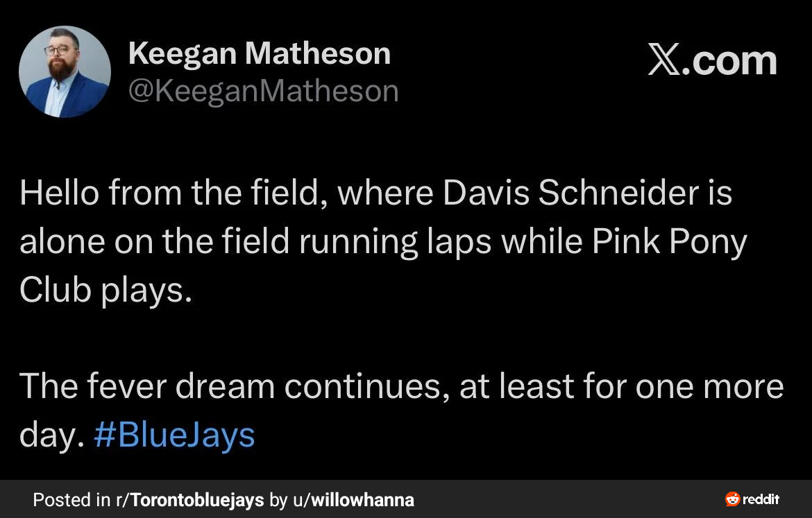Open the Keegan Matheson display name
The height and width of the screenshot is (518, 812).
point(259,53)
